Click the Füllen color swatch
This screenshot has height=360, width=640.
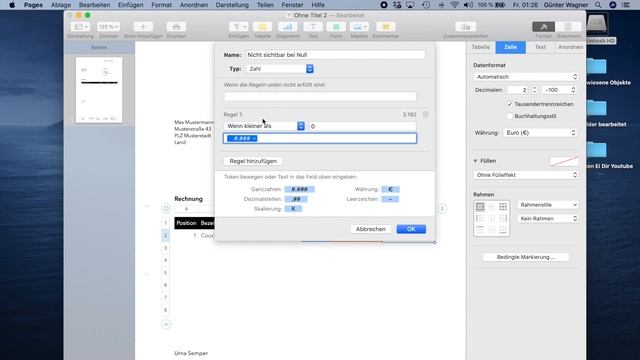coord(564,161)
